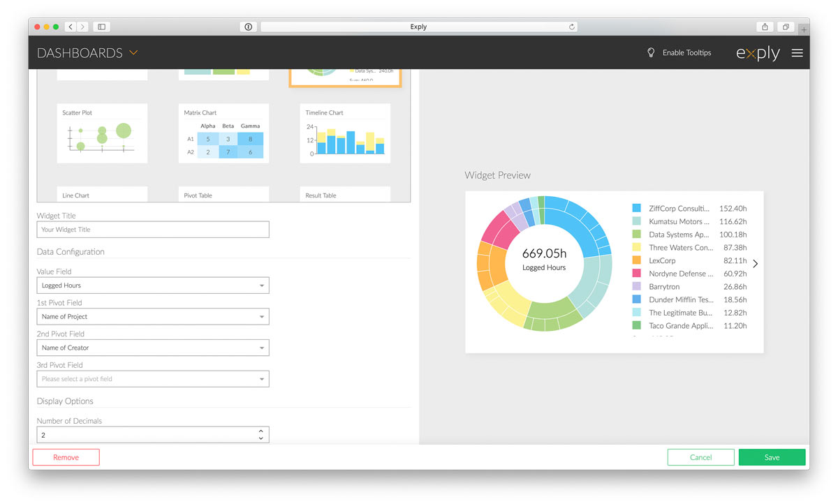Select the Timeline Chart widget type
Viewport: 838px width, 504px height.
click(345, 133)
